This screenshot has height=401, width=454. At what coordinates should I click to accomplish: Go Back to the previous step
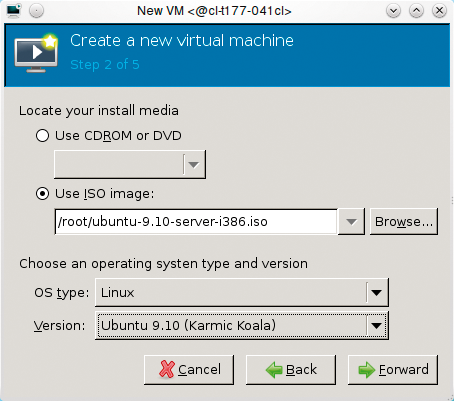click(x=291, y=370)
